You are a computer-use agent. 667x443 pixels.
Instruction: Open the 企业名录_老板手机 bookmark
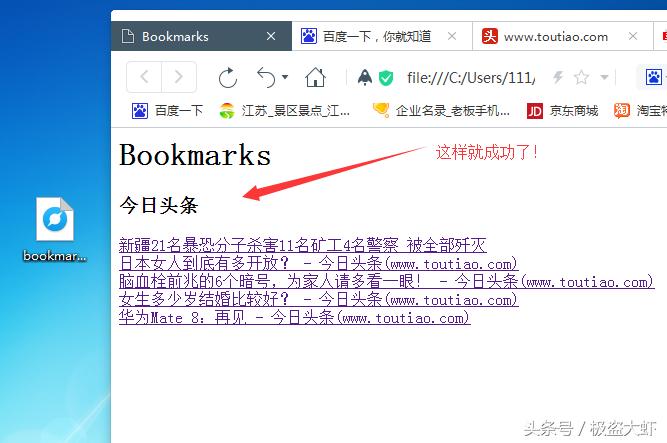[441, 111]
